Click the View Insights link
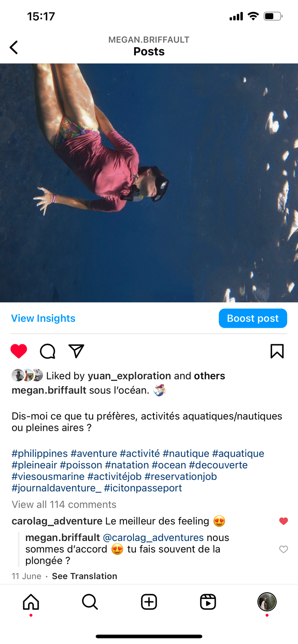This screenshot has width=298, height=644. (x=43, y=318)
